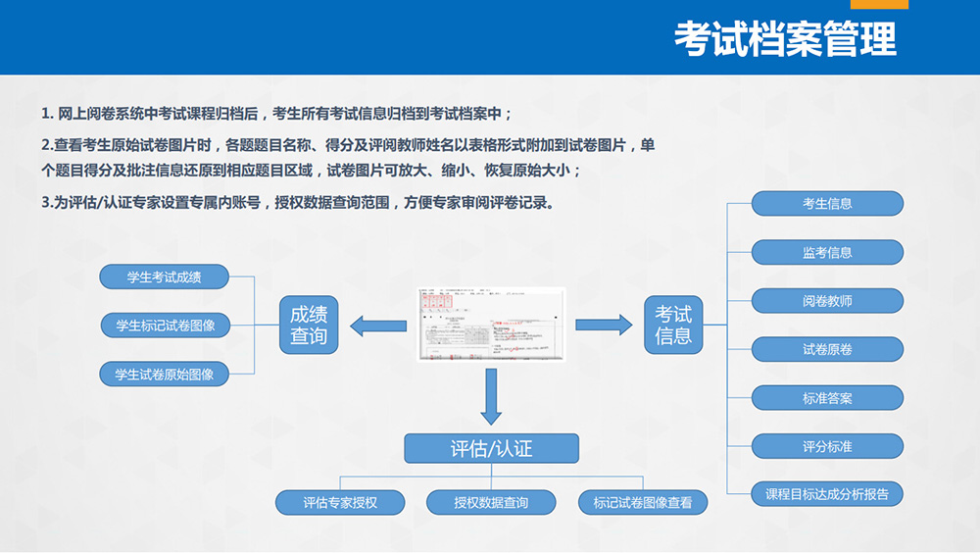
Task: Click the 成绩查询 box
Action: pos(309,326)
